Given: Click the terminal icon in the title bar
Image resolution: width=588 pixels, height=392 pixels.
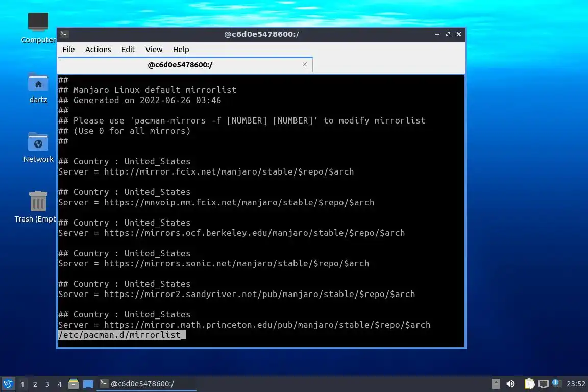Looking at the screenshot, I should 64,34.
